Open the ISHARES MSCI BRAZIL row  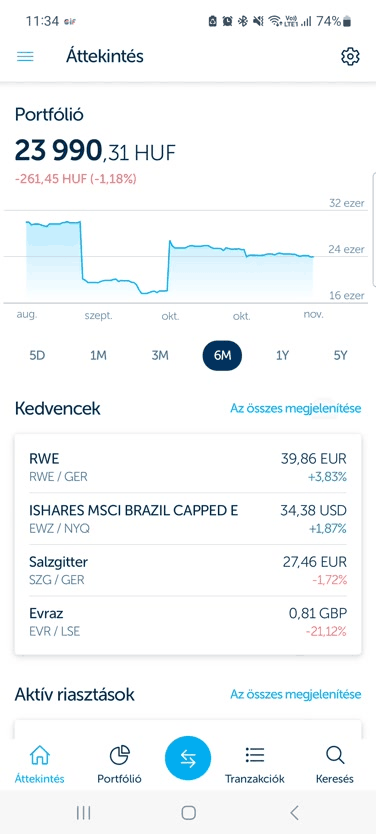[188, 519]
